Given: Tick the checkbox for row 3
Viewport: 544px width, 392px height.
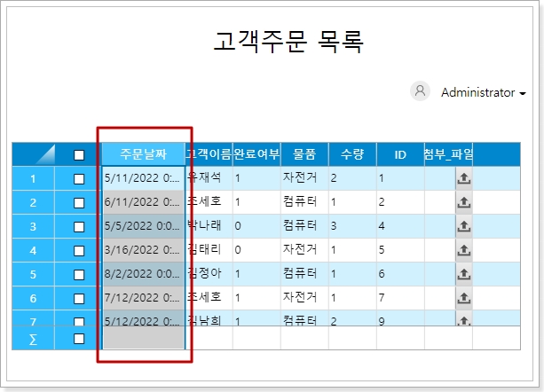Looking at the screenshot, I should [79, 226].
